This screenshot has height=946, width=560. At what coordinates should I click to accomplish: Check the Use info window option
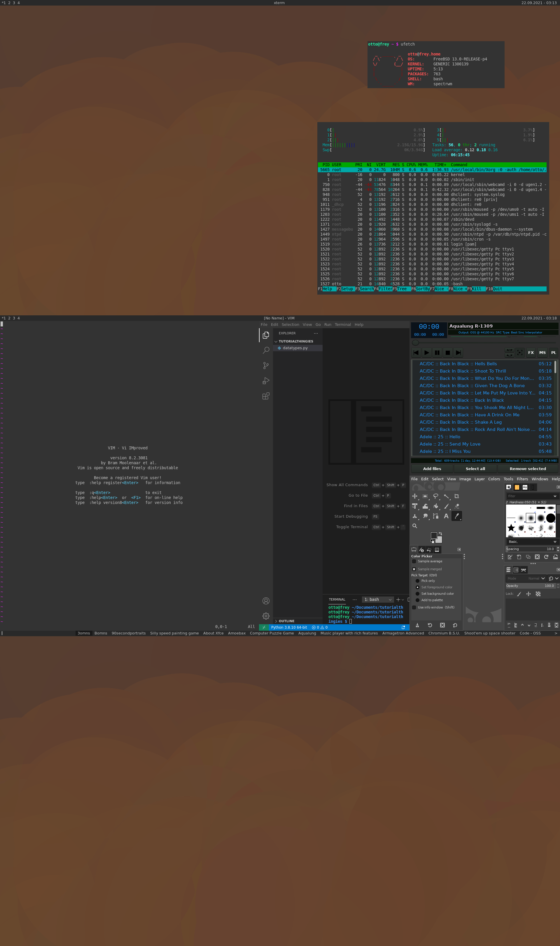point(414,608)
